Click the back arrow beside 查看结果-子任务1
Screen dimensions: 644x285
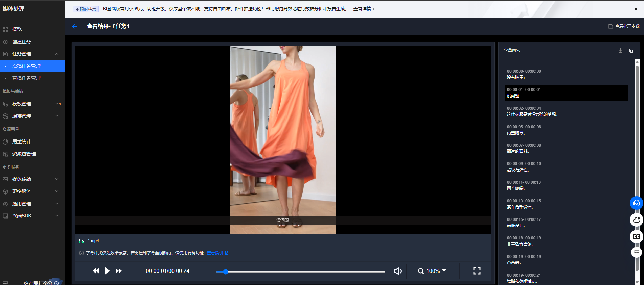tap(74, 26)
